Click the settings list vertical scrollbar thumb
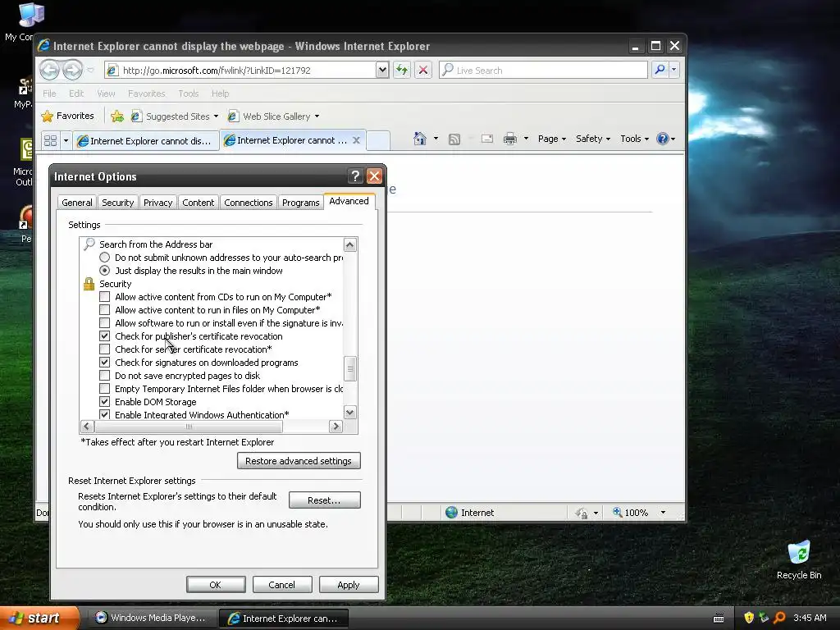840x630 pixels. pos(349,368)
